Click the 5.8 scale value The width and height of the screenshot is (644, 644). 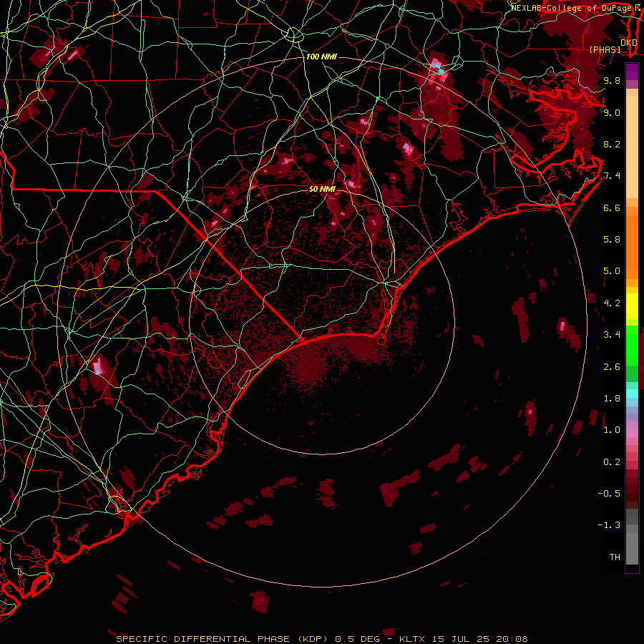click(x=612, y=240)
